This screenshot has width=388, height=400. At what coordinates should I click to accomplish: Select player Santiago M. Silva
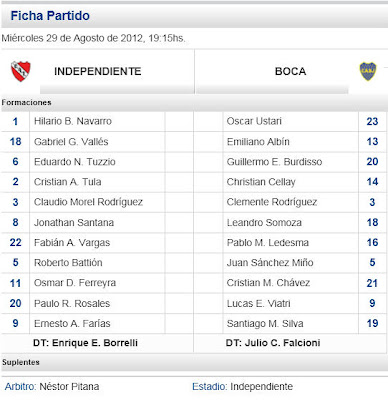click(265, 323)
